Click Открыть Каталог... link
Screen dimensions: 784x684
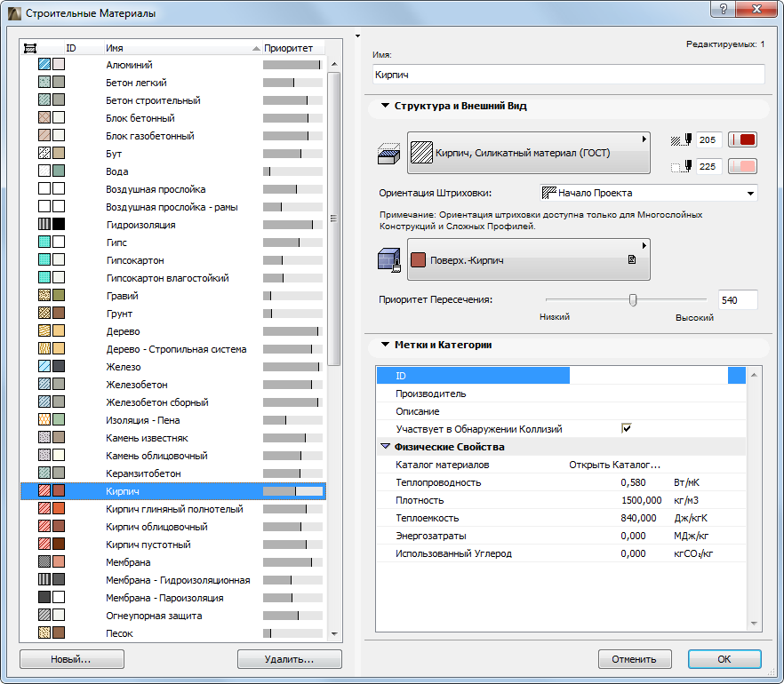click(614, 465)
